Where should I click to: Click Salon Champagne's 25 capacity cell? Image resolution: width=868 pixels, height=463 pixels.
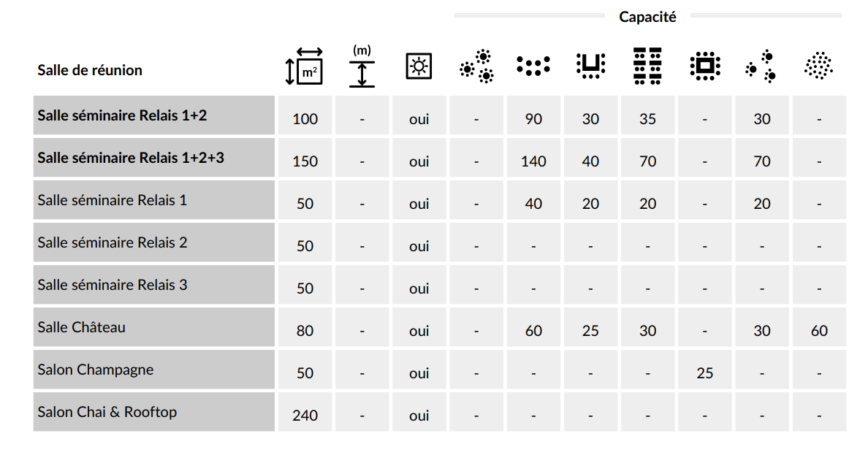point(705,373)
